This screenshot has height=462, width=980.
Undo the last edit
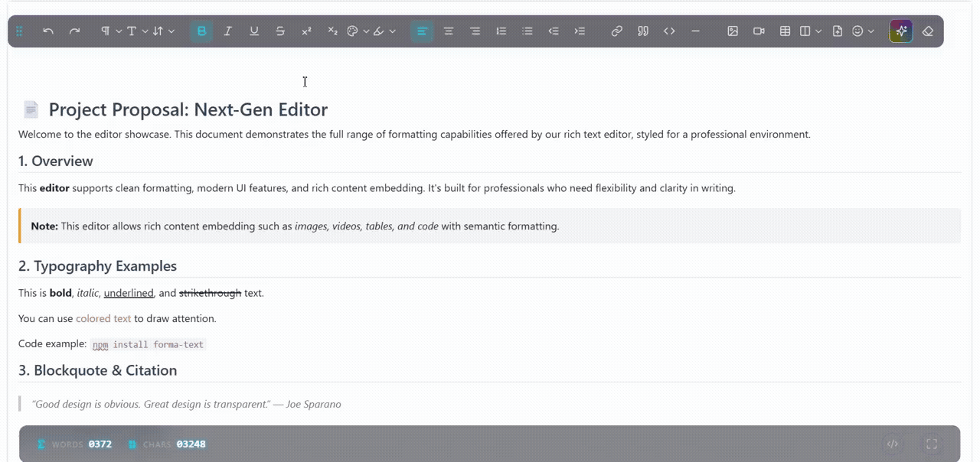tap(48, 31)
